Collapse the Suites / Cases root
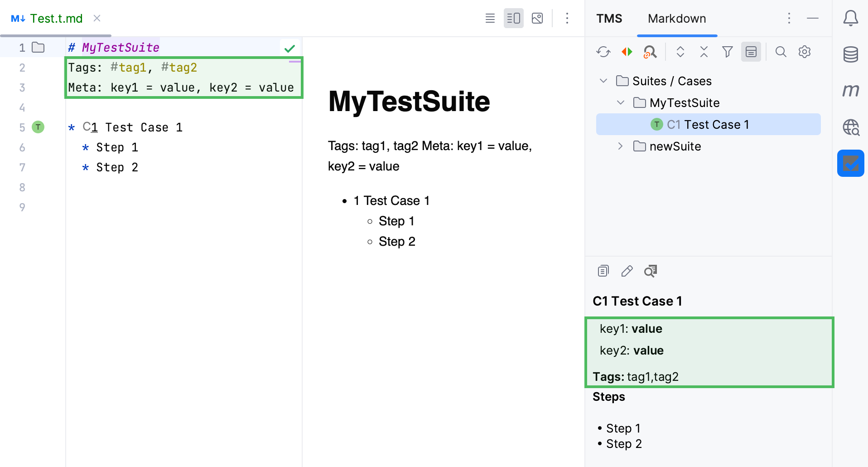This screenshot has height=467, width=868. [603, 81]
